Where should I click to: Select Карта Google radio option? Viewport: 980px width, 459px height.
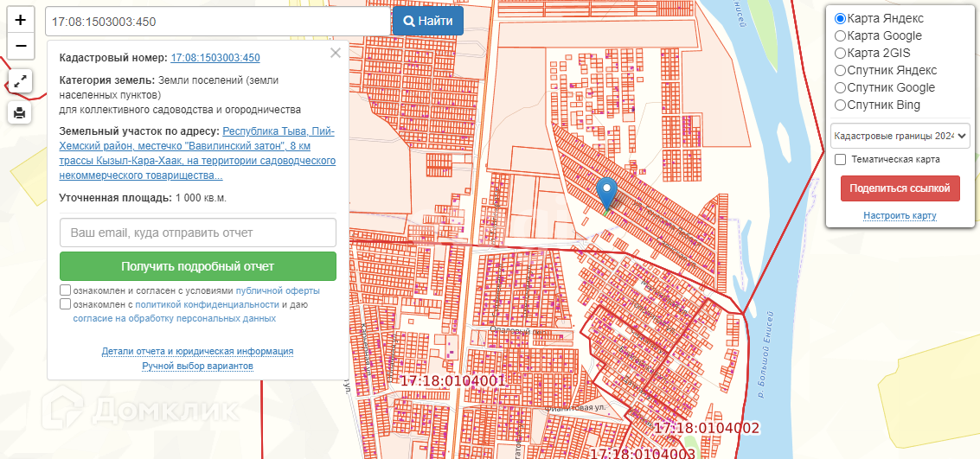tap(840, 36)
